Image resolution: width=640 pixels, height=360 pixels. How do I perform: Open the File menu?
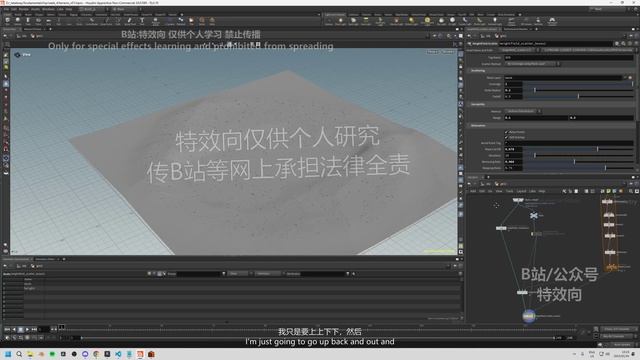tap(6, 9)
